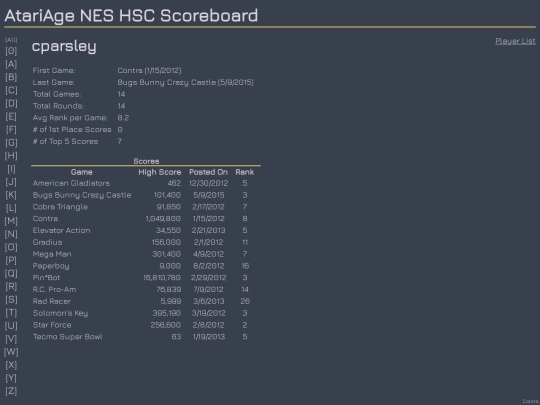Viewport: 540px width, 405px height.
Task: Select American Gladiators in scores table
Action: tap(146, 183)
